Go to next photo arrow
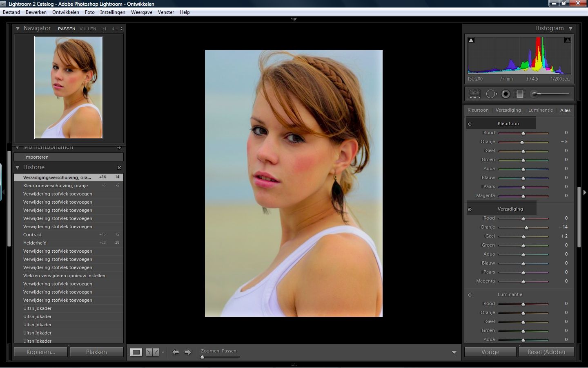This screenshot has width=588, height=368. 188,352
